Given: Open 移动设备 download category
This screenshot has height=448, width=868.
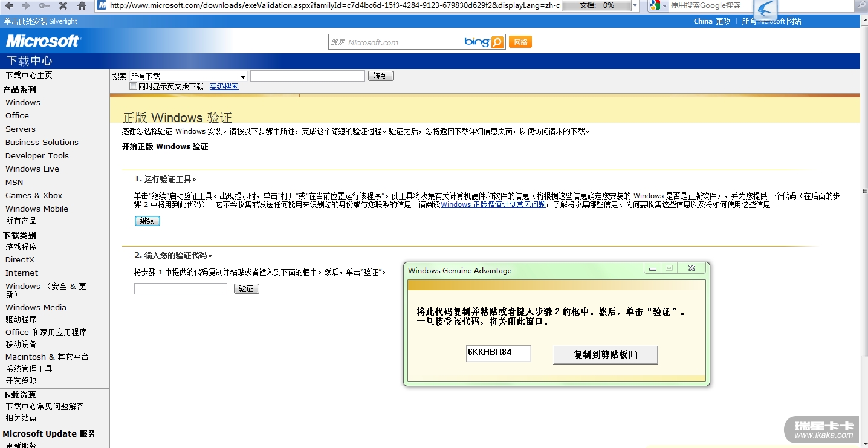Looking at the screenshot, I should 21,344.
